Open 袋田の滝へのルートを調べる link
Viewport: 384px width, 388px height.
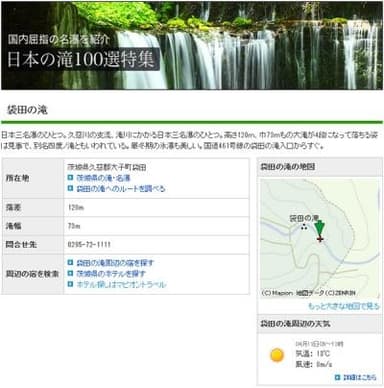121,189
